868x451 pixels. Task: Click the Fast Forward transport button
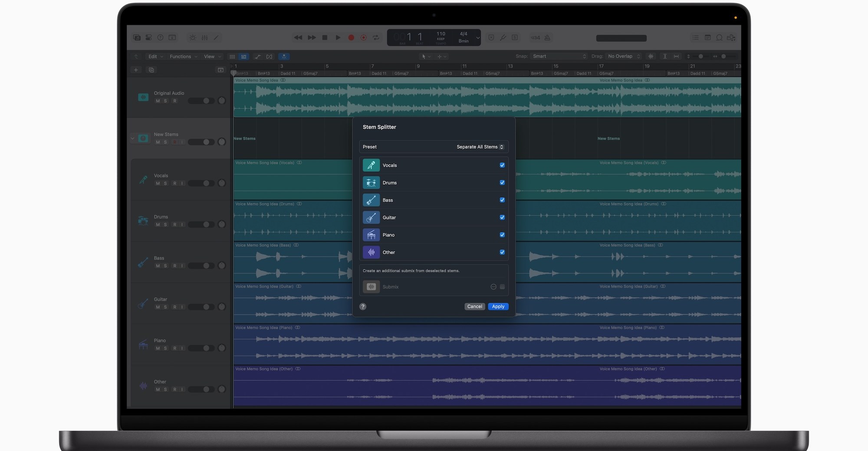click(x=312, y=38)
